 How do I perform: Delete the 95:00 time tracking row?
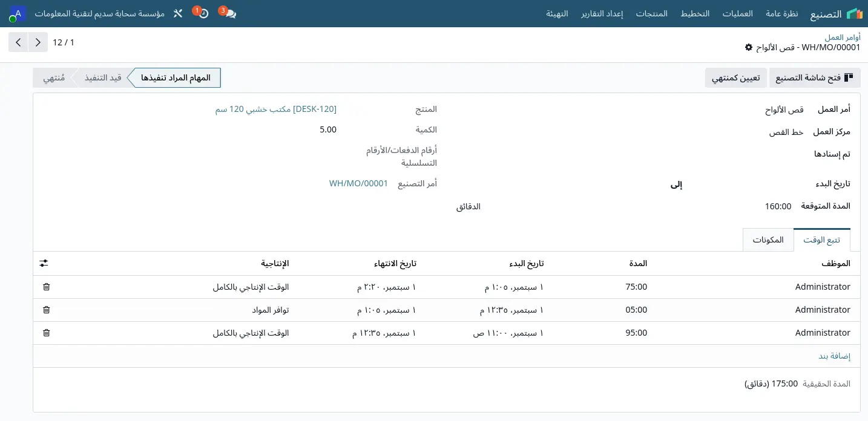47,333
